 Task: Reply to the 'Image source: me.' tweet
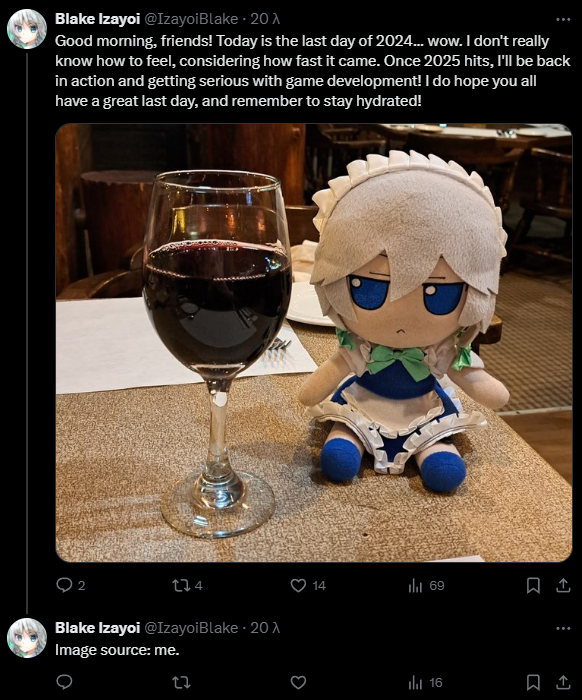coord(65,682)
